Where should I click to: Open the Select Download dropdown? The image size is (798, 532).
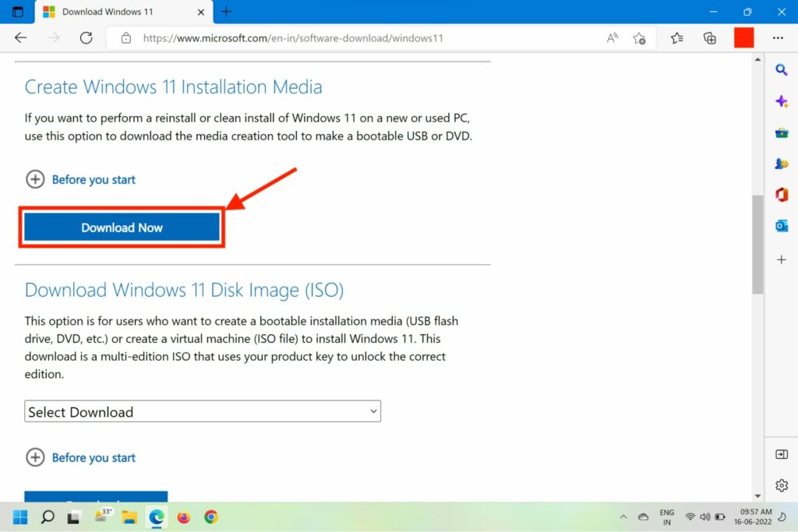click(203, 411)
